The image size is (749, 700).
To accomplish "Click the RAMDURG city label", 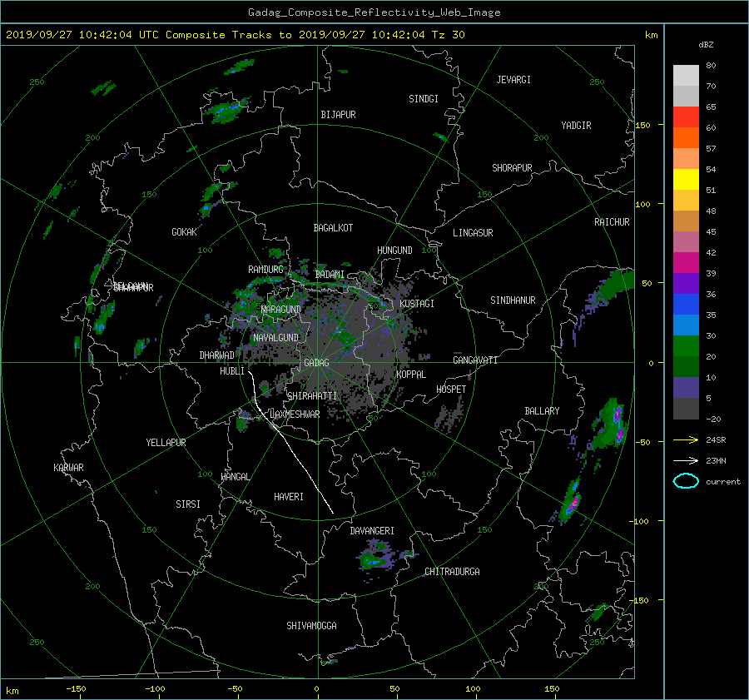I will pos(265,270).
